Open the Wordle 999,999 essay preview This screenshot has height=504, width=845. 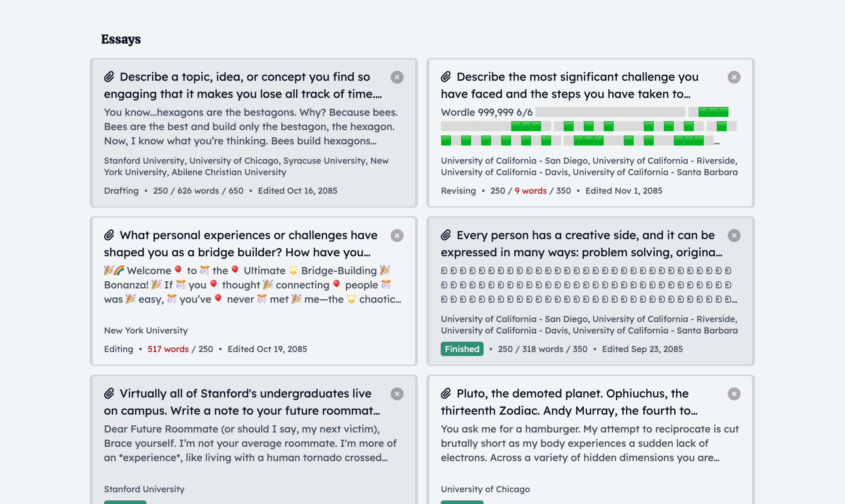486,112
